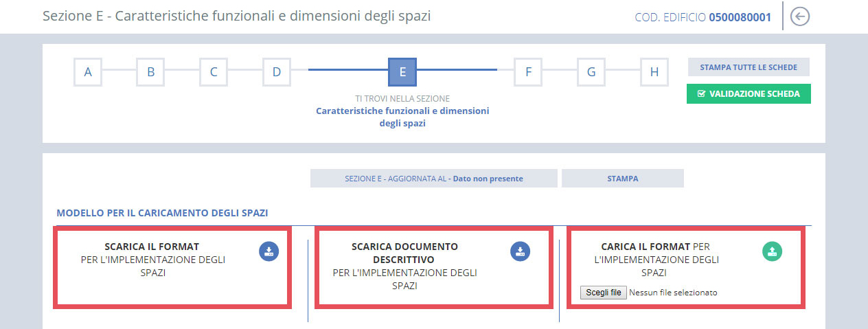Jump to section F step
The height and width of the screenshot is (329, 868).
pos(528,72)
